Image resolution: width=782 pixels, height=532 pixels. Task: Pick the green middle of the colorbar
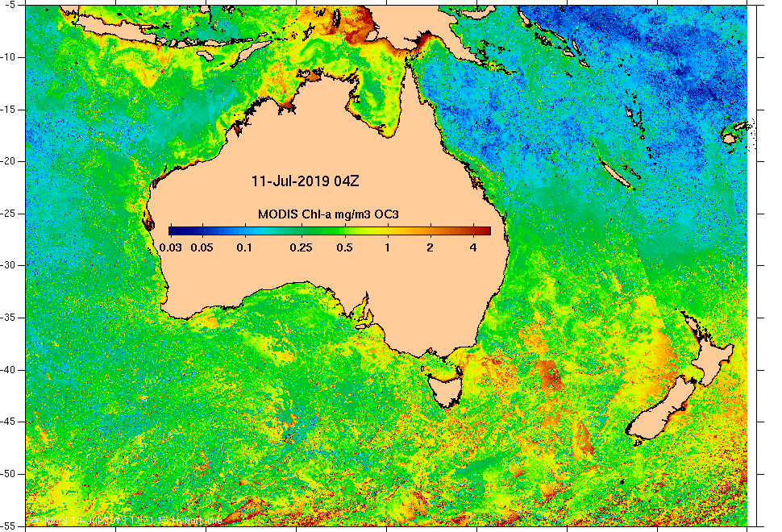[330, 231]
